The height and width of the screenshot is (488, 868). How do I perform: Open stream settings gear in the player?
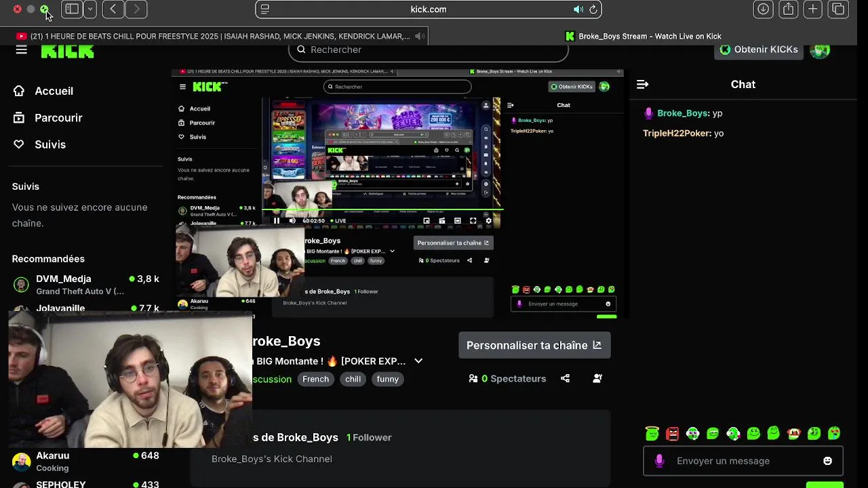488,220
